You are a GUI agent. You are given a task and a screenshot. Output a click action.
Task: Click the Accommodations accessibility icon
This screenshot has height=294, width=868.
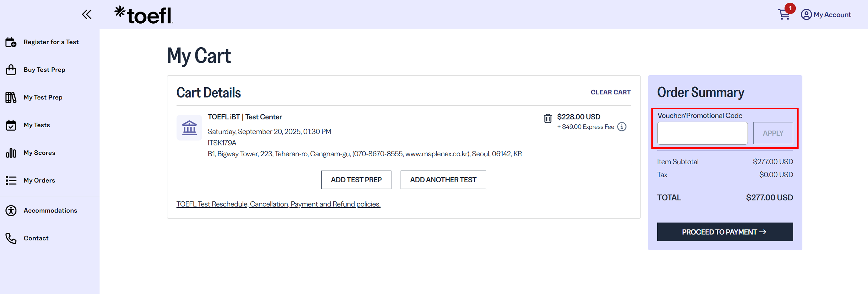click(11, 210)
